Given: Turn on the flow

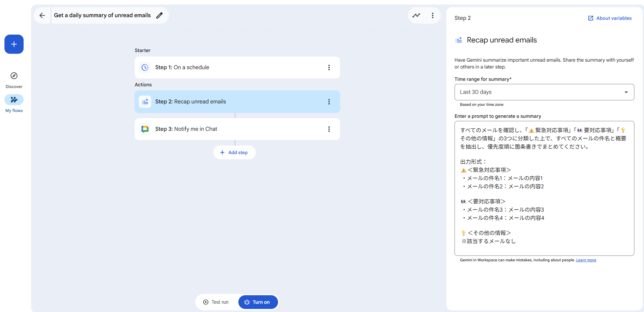Looking at the screenshot, I should pos(258,302).
